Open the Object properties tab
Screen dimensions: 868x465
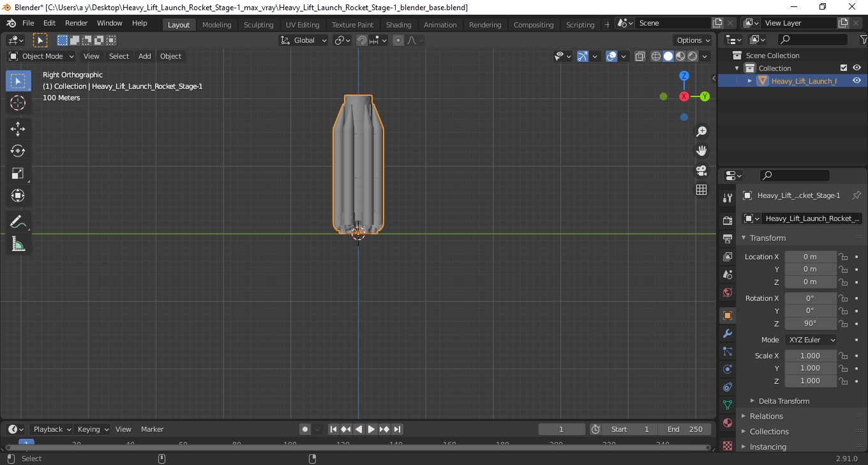728,316
